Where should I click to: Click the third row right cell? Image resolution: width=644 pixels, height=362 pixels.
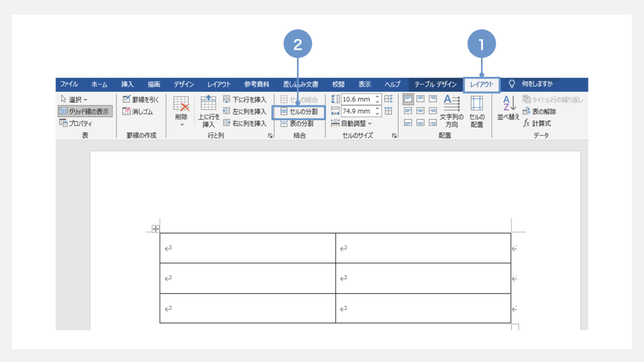point(423,308)
